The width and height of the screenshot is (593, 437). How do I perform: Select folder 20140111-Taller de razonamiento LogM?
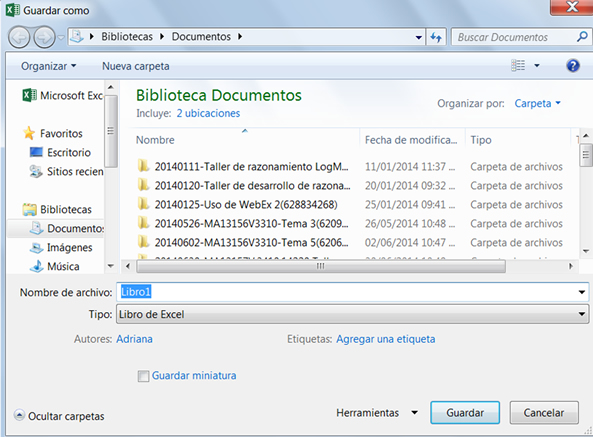coord(243,166)
